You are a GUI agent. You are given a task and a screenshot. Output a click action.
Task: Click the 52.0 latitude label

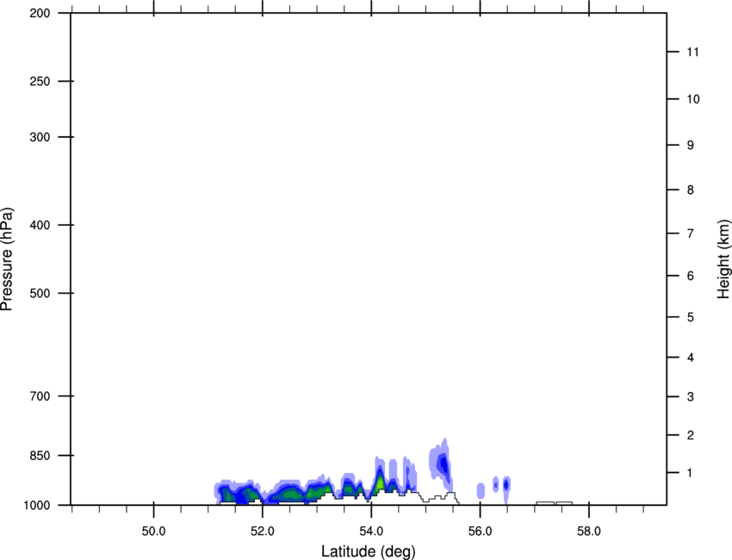pyautogui.click(x=263, y=532)
